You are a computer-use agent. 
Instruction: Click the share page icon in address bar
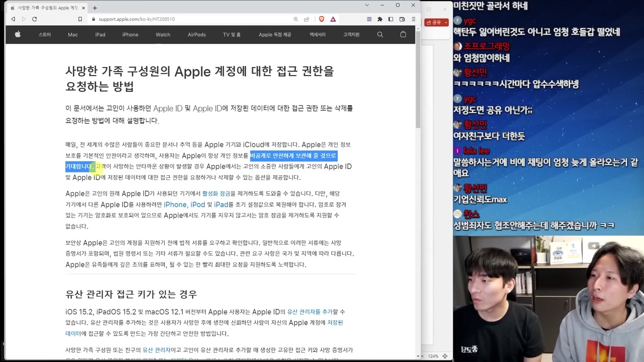click(307, 19)
